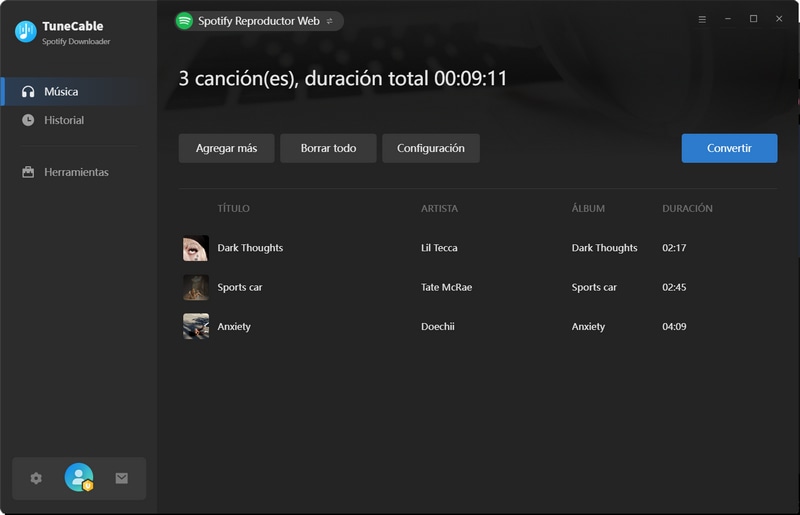The width and height of the screenshot is (800, 515).
Task: Start conversion with the Convertir button
Action: coord(729,148)
